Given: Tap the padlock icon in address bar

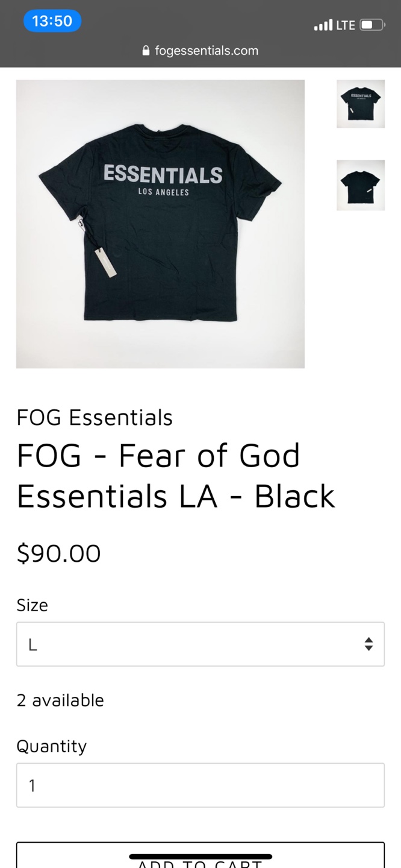Looking at the screenshot, I should pyautogui.click(x=146, y=51).
